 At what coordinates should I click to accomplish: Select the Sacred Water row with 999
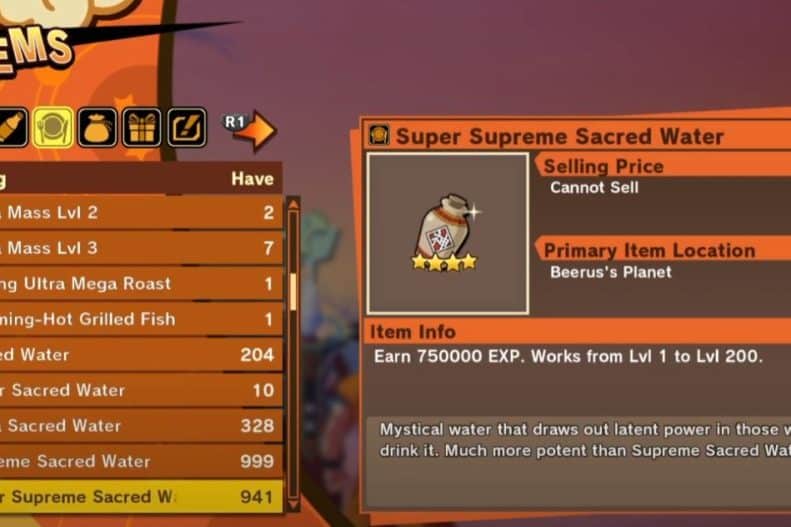click(x=141, y=461)
